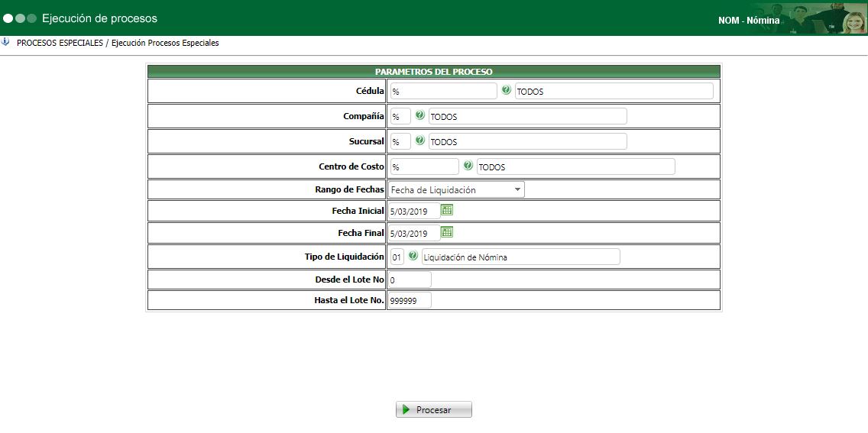The height and width of the screenshot is (433, 868).
Task: Focus the Desde el Lote No field
Action: point(410,280)
